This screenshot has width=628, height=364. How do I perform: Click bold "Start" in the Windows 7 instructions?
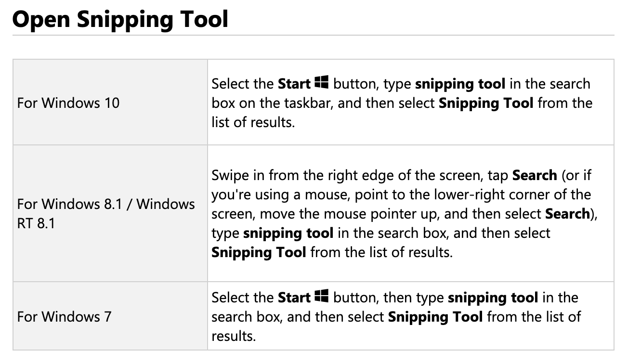point(294,298)
